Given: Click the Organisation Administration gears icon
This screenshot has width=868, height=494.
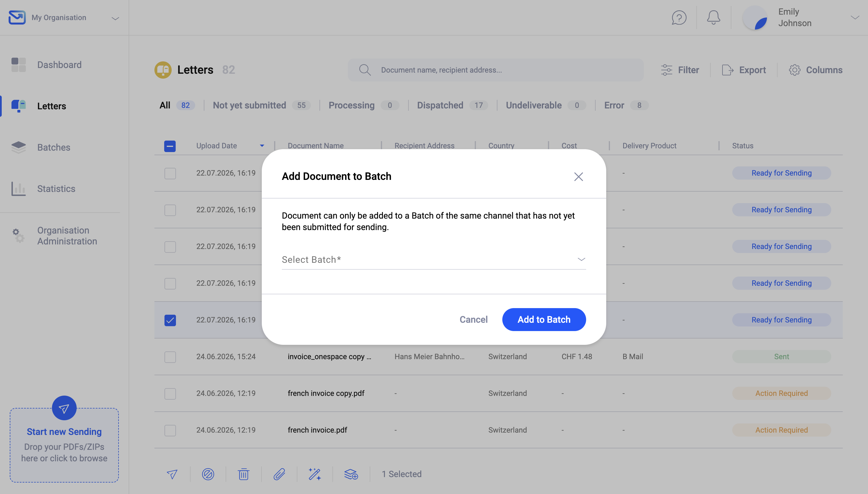Looking at the screenshot, I should [19, 236].
